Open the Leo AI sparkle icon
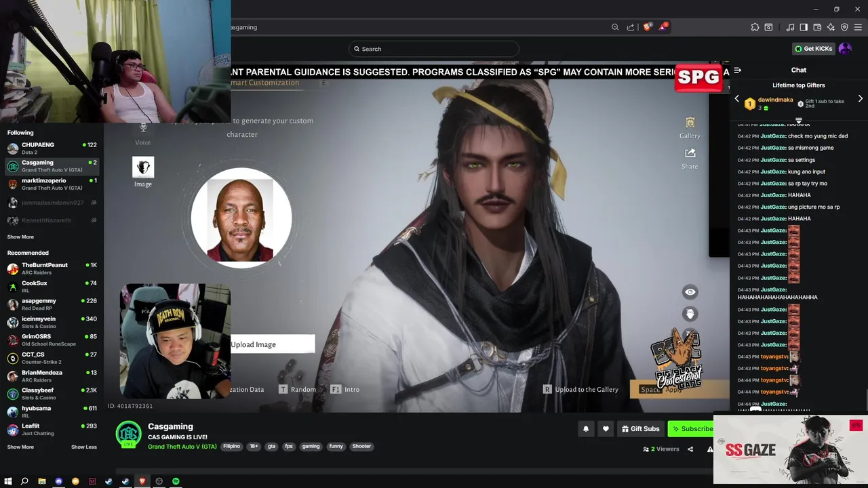868x488 pixels. click(x=831, y=27)
